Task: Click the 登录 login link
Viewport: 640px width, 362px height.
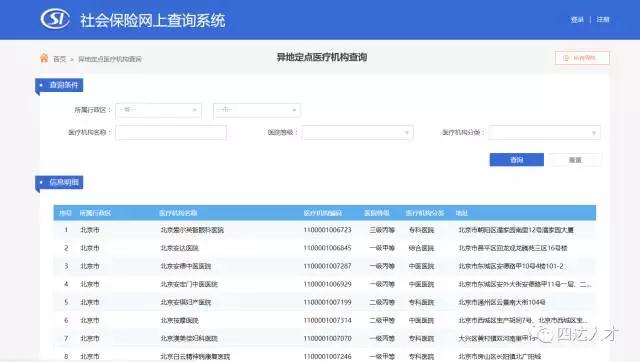Action: coord(577,20)
